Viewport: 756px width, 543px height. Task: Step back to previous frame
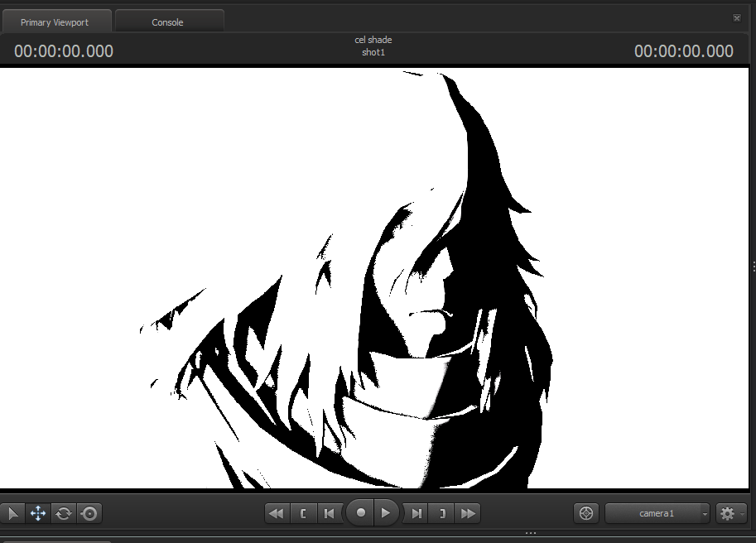click(x=330, y=513)
